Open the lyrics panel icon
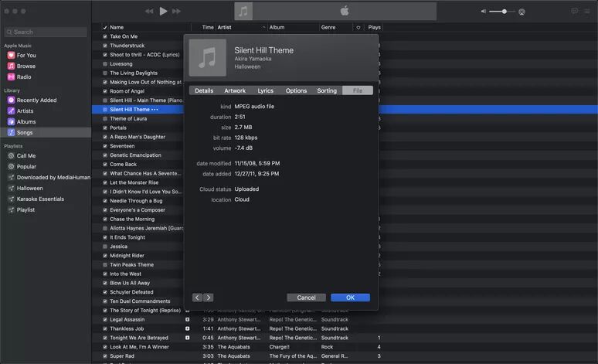The height and width of the screenshot is (364, 598). 574,11
